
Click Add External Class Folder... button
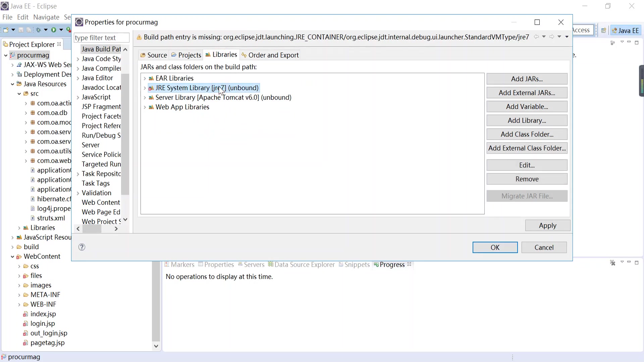[527, 148]
